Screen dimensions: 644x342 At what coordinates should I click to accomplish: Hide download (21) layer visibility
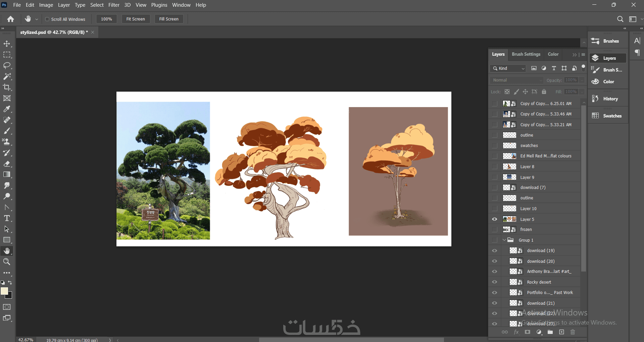[x=495, y=303]
